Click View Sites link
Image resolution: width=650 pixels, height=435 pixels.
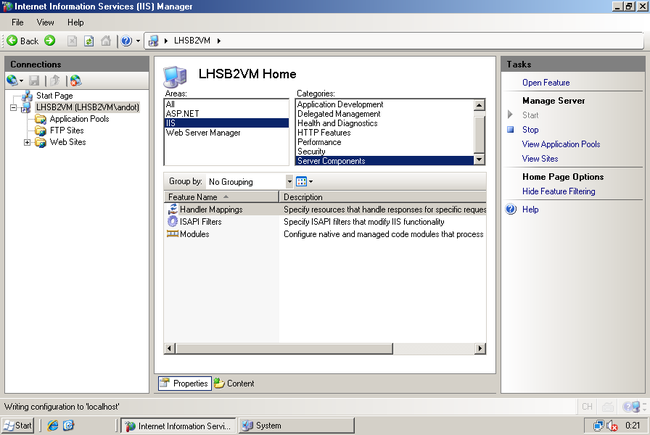540,159
